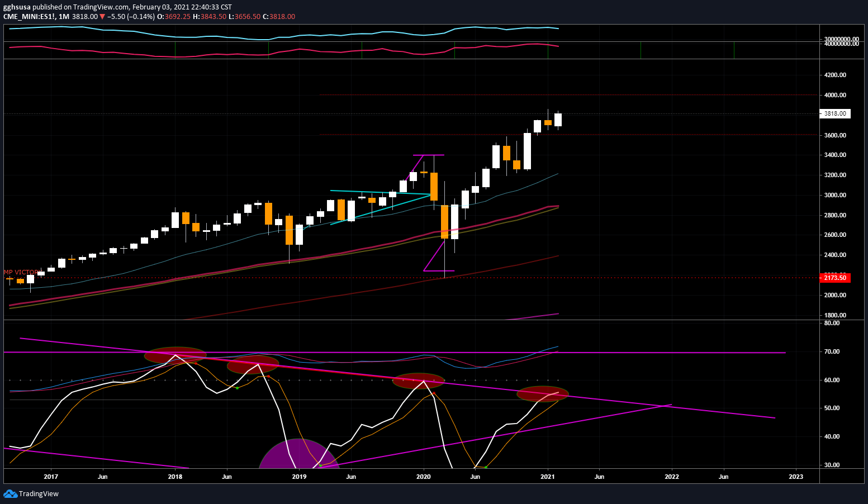Select the red ellipse above 2020 on oscillator
Screen dimensions: 868x504
coord(418,381)
